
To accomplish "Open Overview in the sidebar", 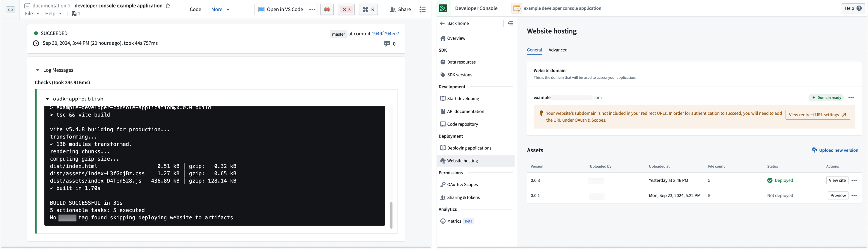I will pyautogui.click(x=476, y=38).
